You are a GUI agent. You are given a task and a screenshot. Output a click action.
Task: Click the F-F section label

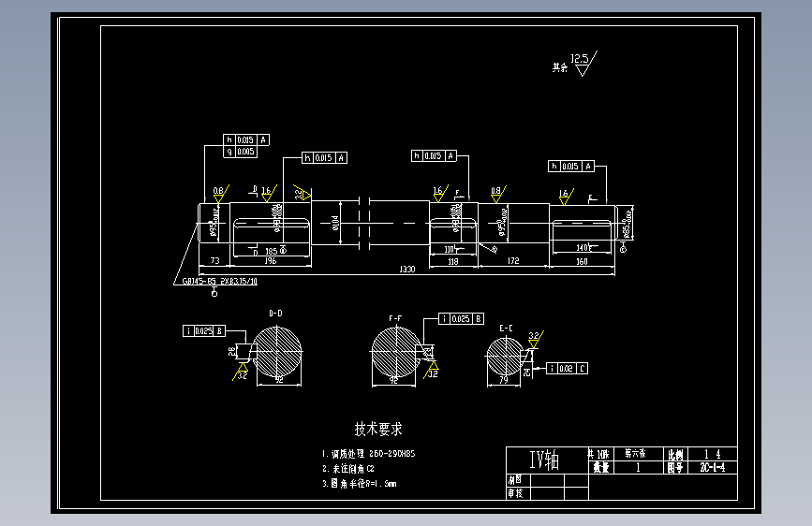pyautogui.click(x=395, y=318)
